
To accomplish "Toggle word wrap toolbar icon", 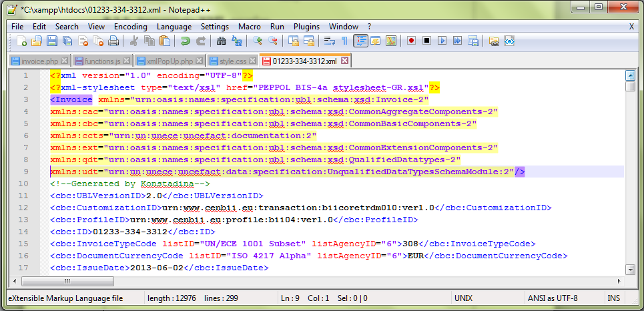I will tap(329, 41).
